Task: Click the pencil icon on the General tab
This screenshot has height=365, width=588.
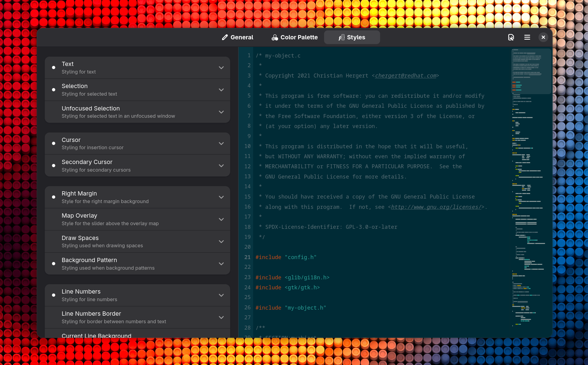Action: tap(225, 37)
